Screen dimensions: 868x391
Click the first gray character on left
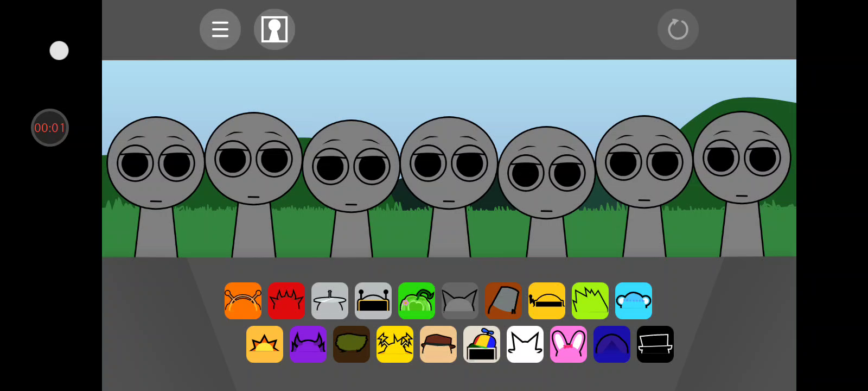pyautogui.click(x=156, y=163)
